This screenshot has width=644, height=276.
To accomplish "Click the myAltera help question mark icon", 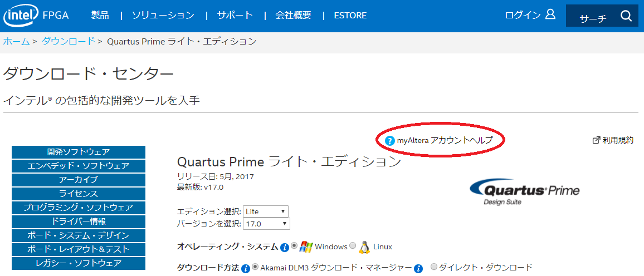I will (x=390, y=140).
